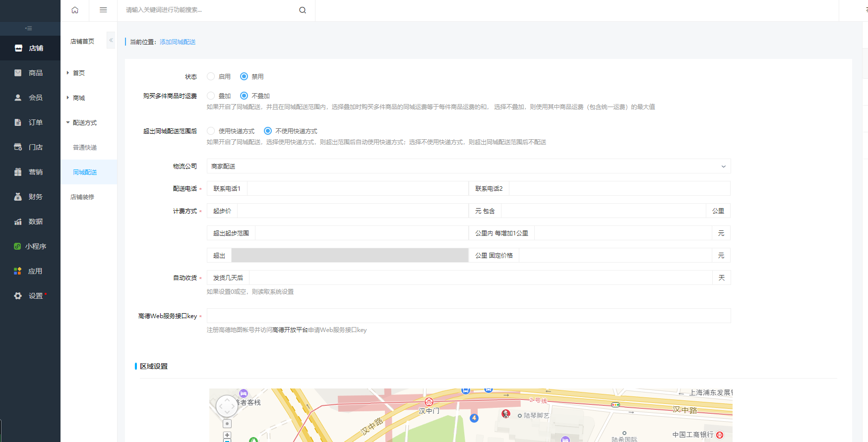Open the 会员 members section
The image size is (868, 442).
[x=30, y=98]
